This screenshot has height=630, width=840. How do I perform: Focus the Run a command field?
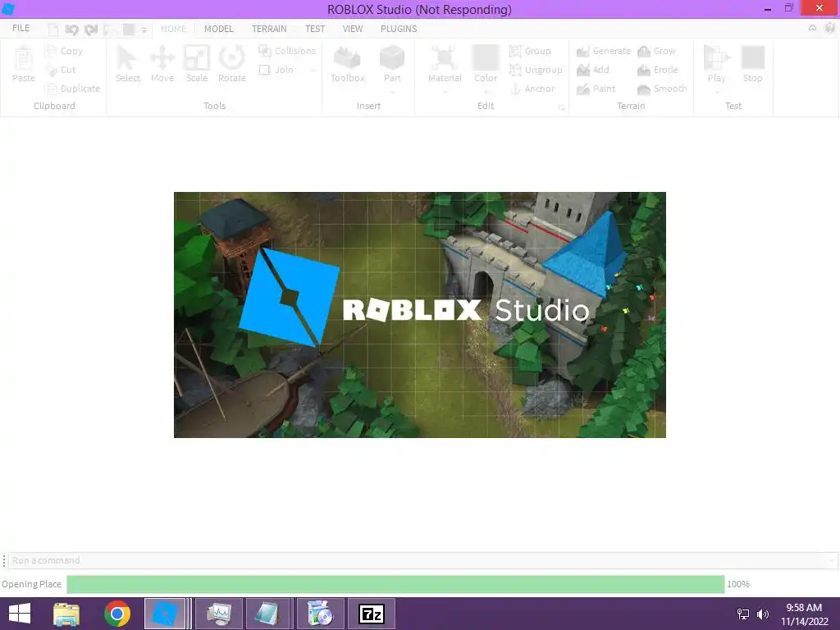pos(421,560)
